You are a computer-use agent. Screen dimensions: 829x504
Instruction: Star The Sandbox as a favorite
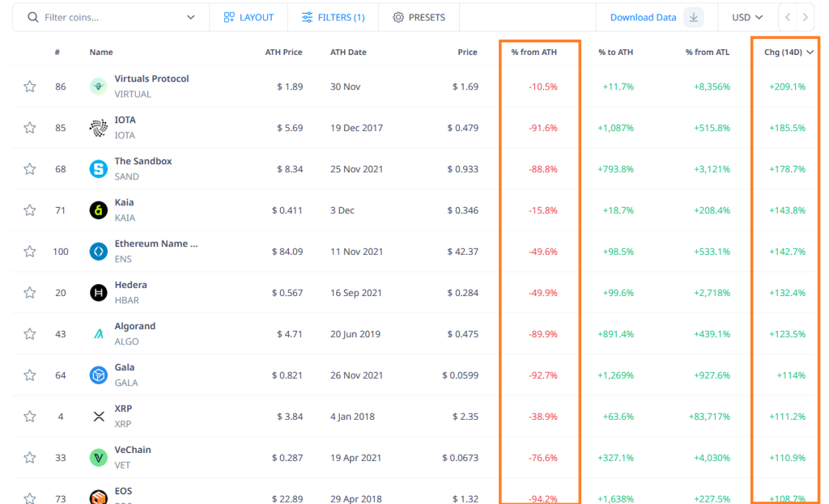30,168
